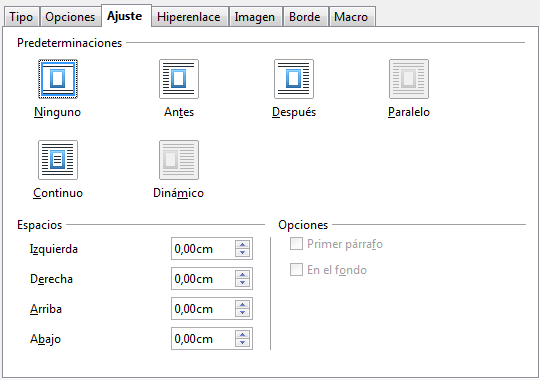
Task: Toggle the En el fondo checkbox
Action: coord(296,270)
